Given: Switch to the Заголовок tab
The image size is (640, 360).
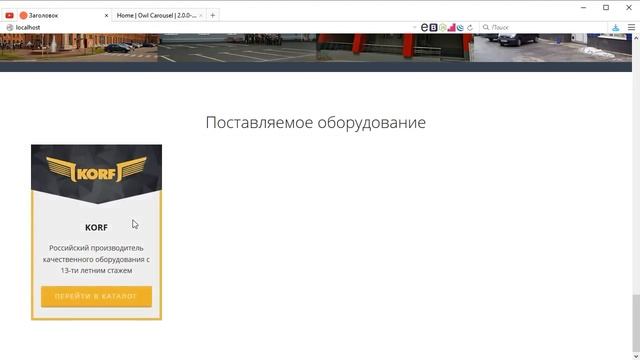Looking at the screenshot, I should (x=64, y=15).
